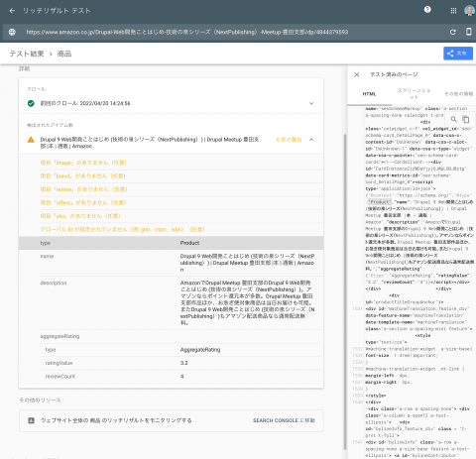Select warning about missing 'offers' field
Image resolution: width=476 pixels, height=459 pixels.
83,202
